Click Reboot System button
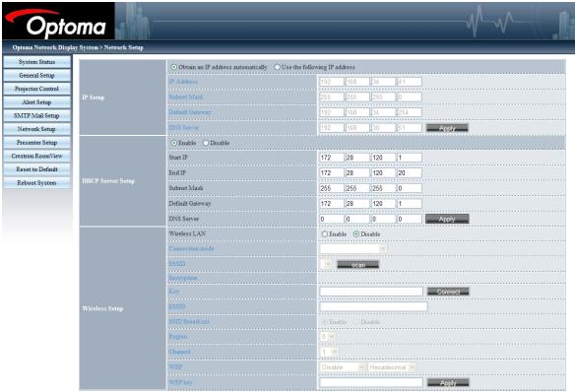Viewport: 575px width, 392px height. (x=36, y=183)
